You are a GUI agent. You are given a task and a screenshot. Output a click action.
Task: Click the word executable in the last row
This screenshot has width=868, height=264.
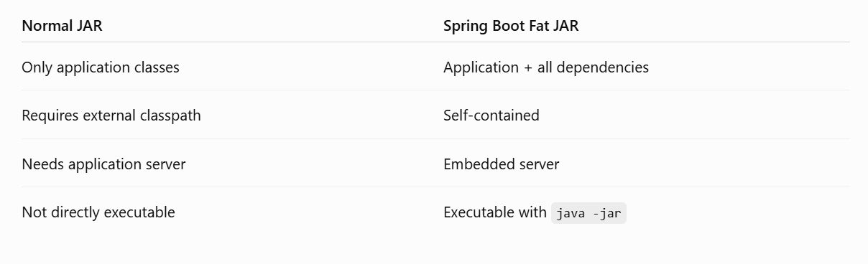pos(139,212)
